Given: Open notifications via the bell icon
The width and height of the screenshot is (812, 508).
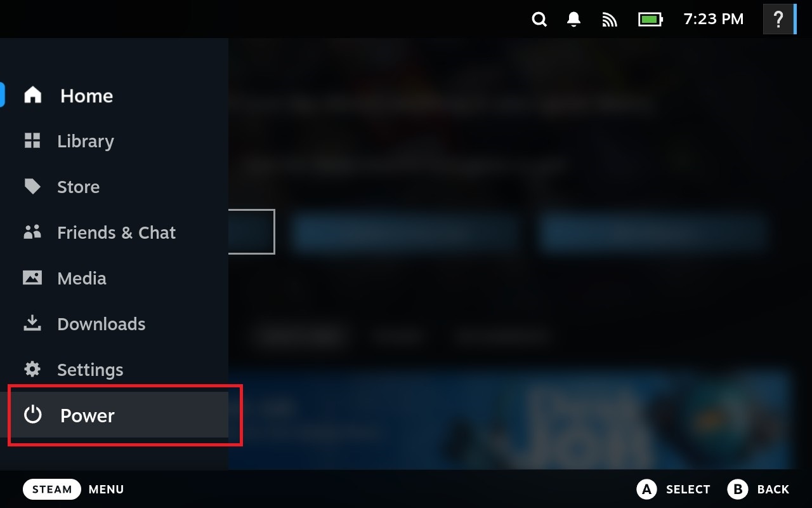Looking at the screenshot, I should [x=574, y=20].
